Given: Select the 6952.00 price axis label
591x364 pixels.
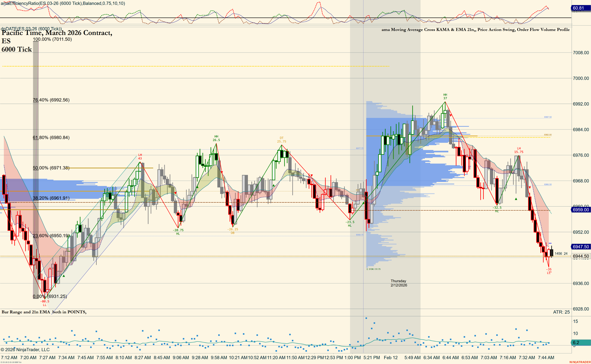Looking at the screenshot, I should (x=581, y=232).
